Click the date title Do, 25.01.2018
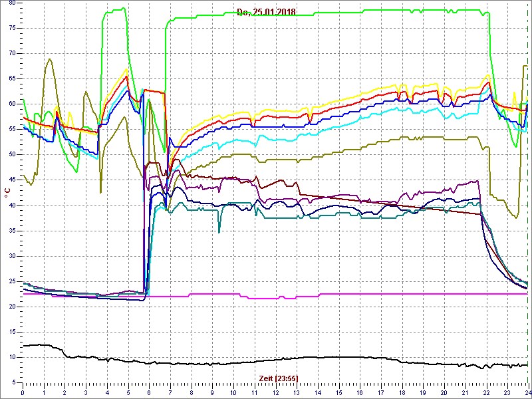 [267, 12]
